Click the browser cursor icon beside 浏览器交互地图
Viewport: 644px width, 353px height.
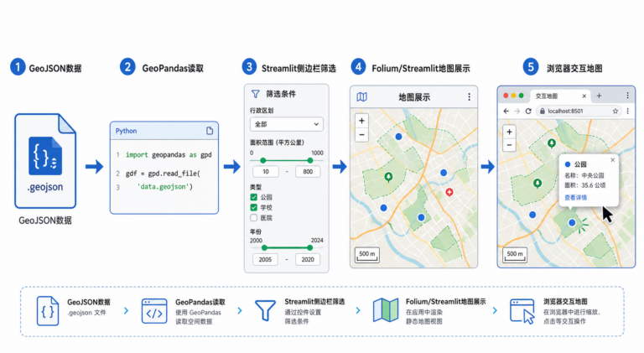(x=522, y=312)
